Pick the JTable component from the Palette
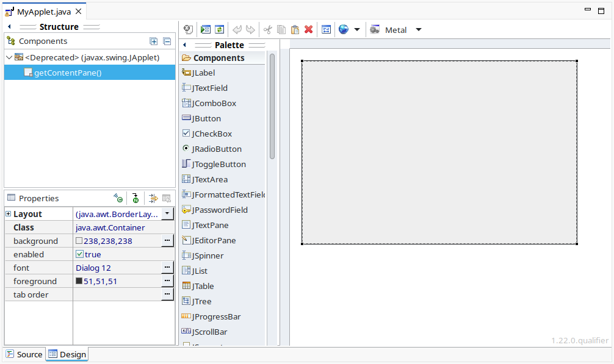The width and height of the screenshot is (614, 364). [x=199, y=286]
